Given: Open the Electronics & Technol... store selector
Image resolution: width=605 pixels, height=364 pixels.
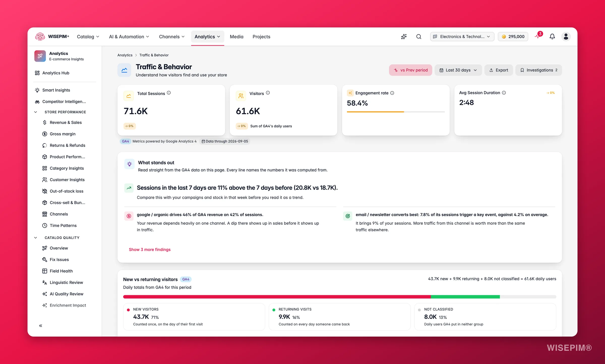Looking at the screenshot, I should coord(462,37).
